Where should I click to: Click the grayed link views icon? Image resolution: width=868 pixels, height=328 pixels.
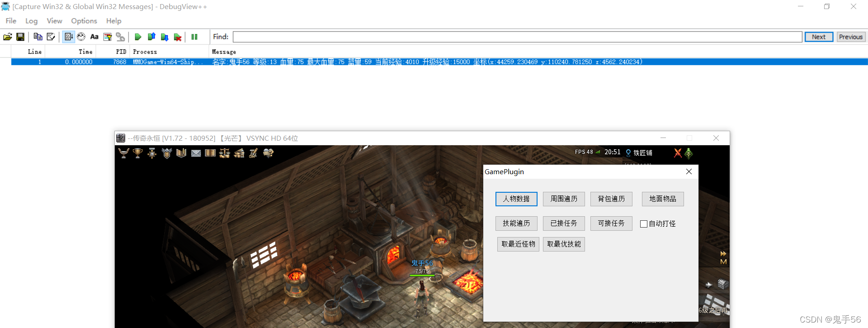pos(120,37)
